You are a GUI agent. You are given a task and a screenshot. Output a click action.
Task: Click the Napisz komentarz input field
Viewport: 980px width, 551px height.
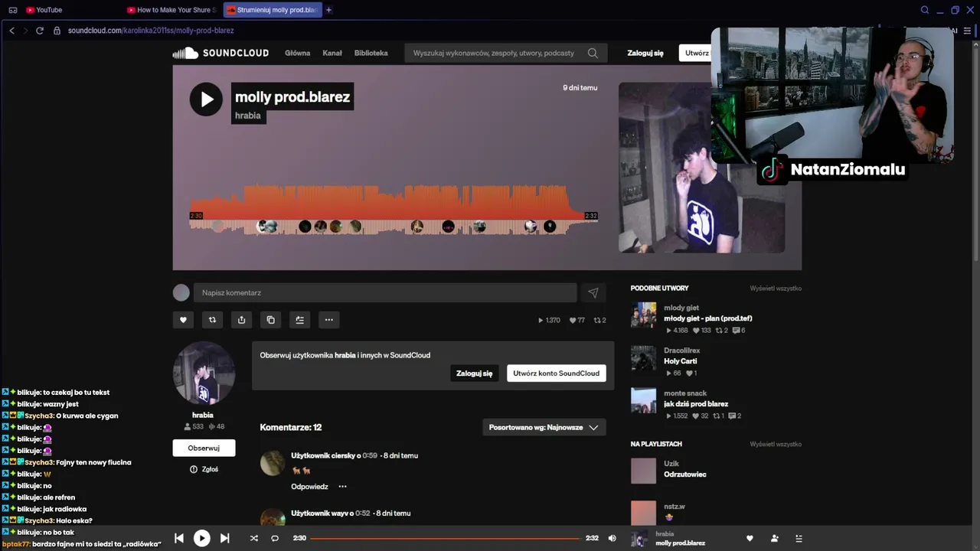(x=385, y=292)
